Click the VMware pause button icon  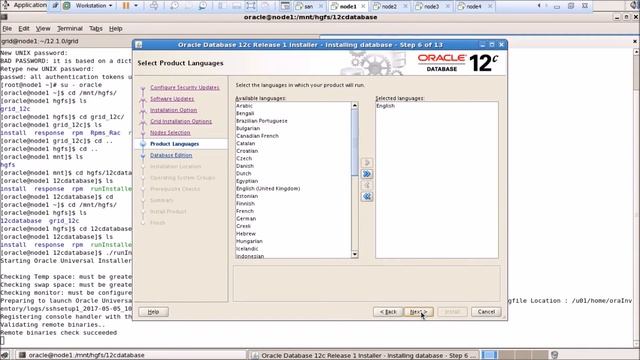[126, 6]
